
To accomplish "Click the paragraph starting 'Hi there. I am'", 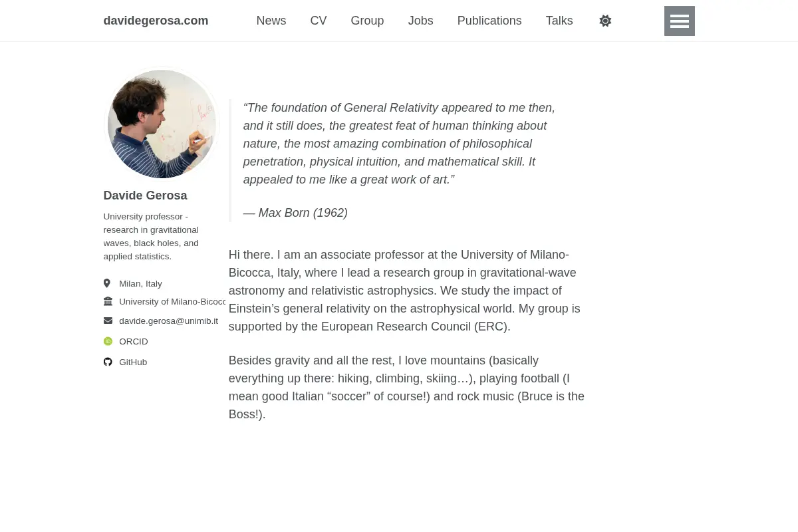I will click(x=406, y=291).
